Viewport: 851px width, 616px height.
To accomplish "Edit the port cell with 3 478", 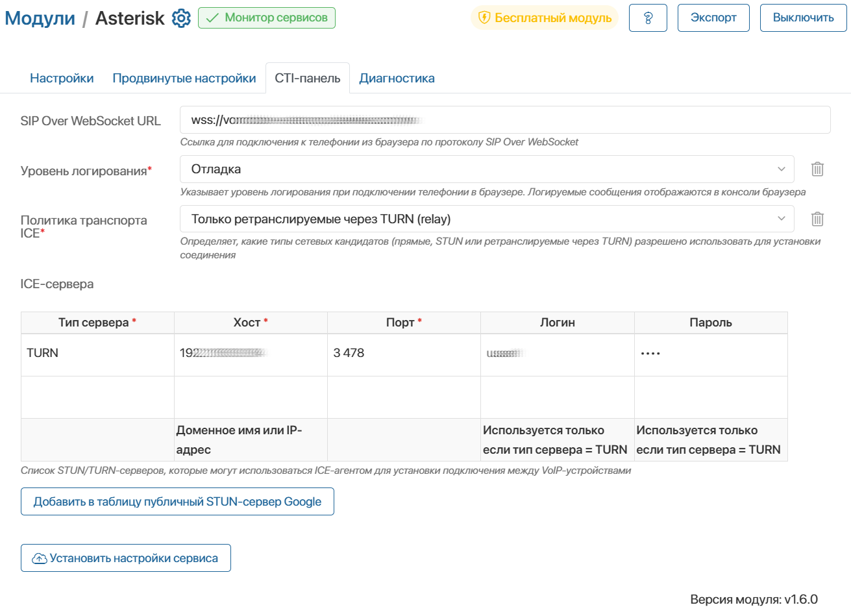I will tap(403, 354).
